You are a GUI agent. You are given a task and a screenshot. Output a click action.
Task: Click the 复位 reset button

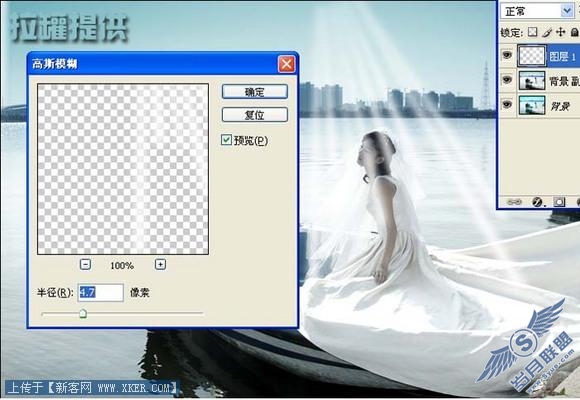[254, 115]
